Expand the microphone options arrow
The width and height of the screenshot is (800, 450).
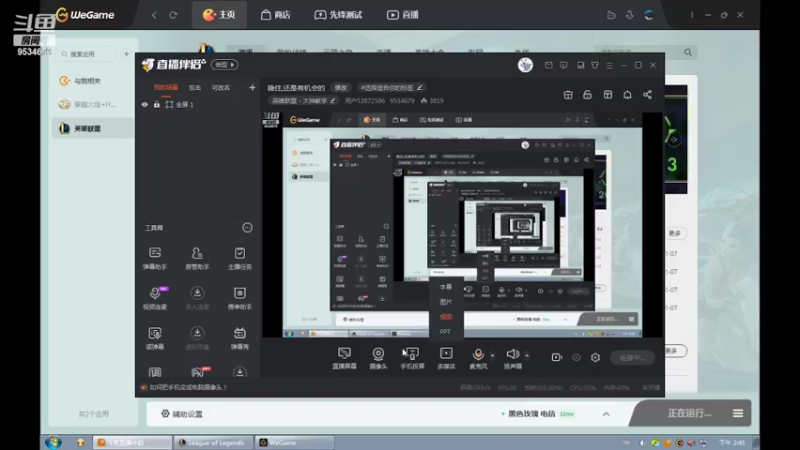point(492,355)
